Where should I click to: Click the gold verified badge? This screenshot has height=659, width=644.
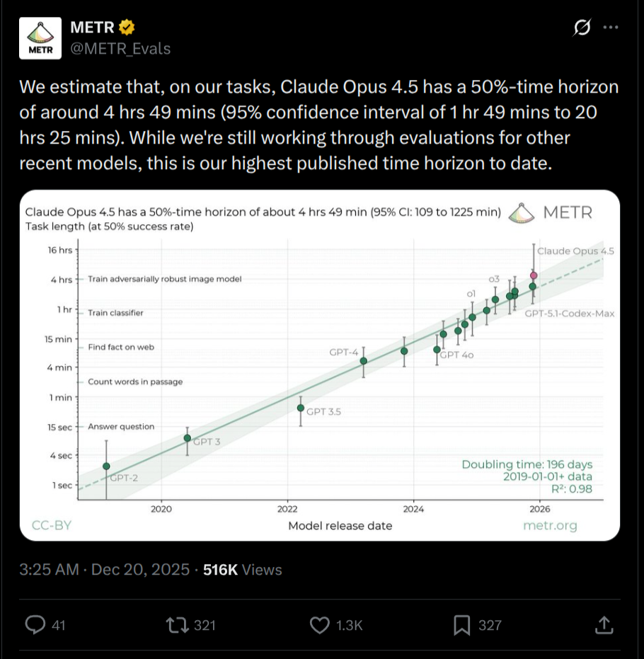(x=127, y=28)
